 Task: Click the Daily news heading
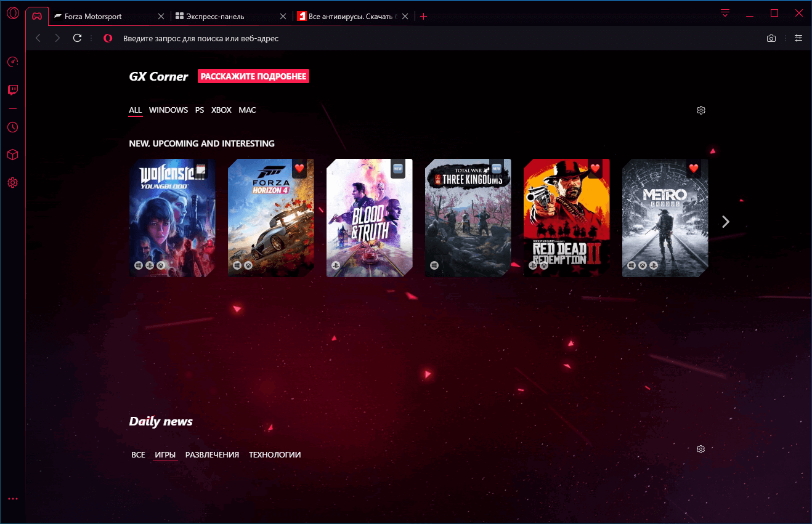coord(161,422)
